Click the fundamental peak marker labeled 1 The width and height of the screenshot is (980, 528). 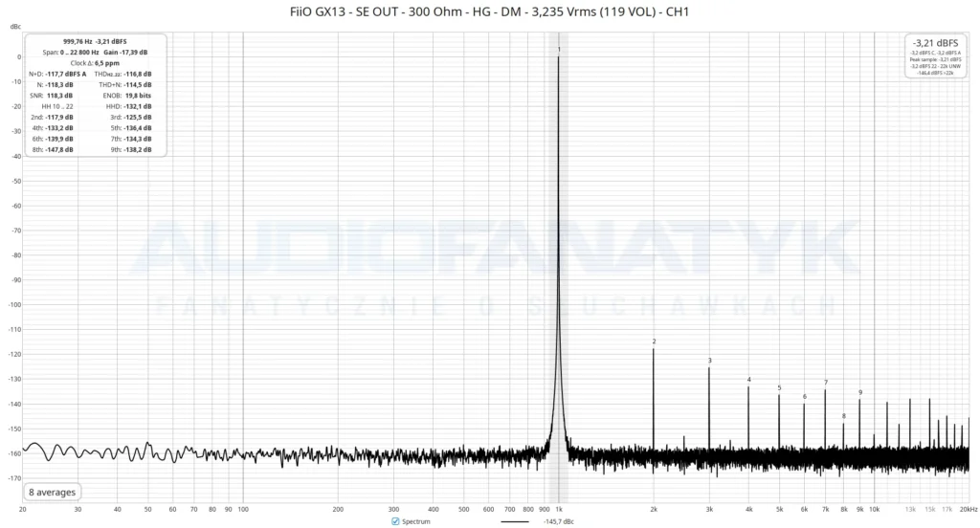(559, 50)
